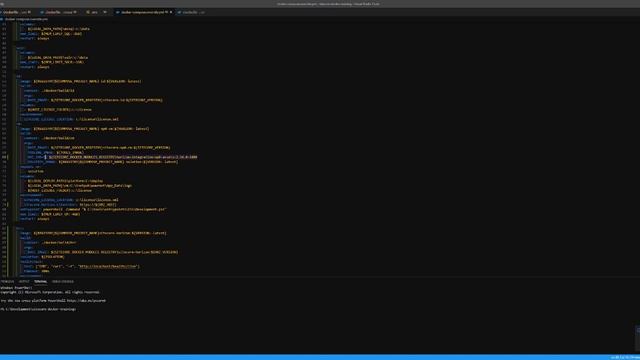640x360 pixels.
Task: Open the first Dockerfile editor tab
Action: (16, 12)
